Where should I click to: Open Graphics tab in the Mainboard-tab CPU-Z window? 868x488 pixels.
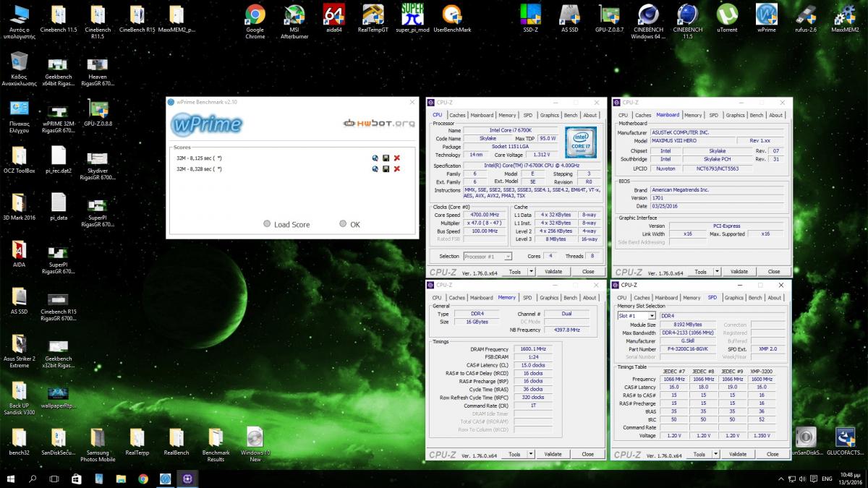(735, 115)
